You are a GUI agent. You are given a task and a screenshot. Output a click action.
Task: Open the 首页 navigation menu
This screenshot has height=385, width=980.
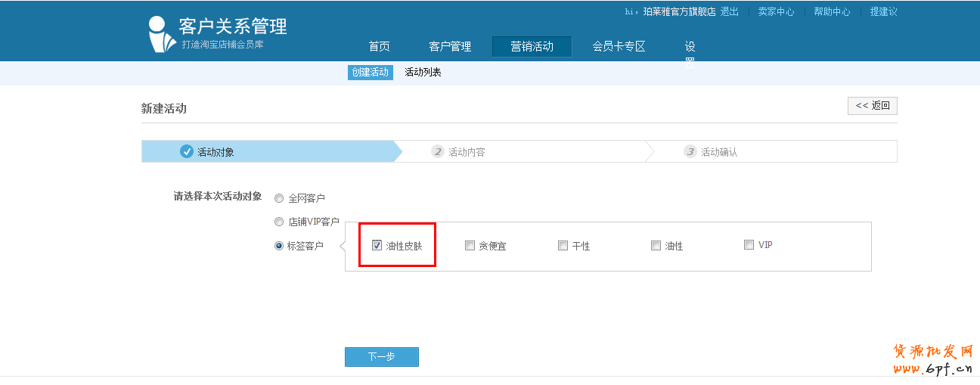(x=379, y=47)
